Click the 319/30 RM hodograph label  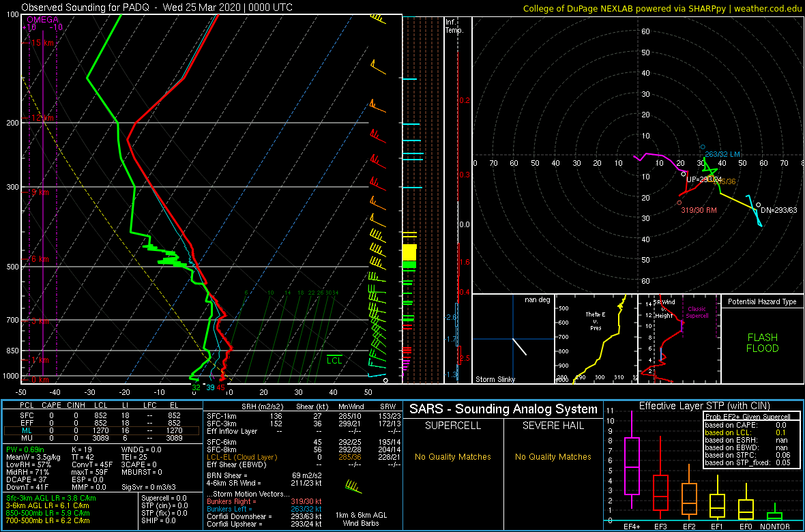pos(699,210)
